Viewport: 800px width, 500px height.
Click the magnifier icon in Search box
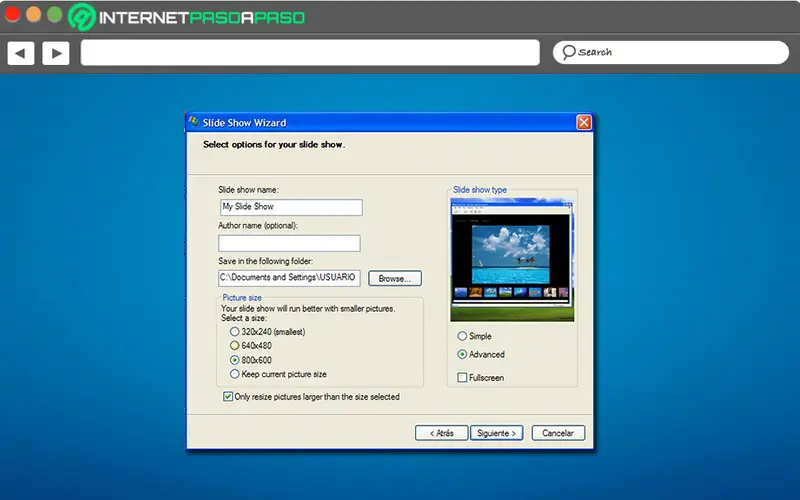568,52
